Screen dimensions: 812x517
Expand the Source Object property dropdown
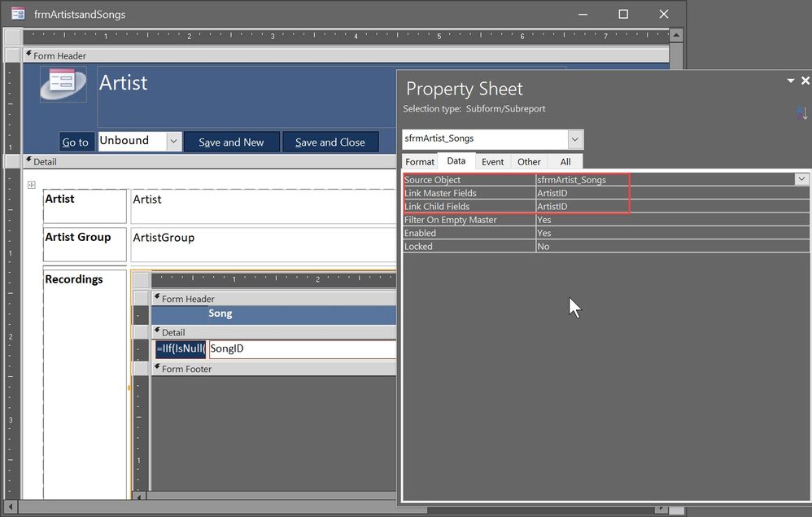801,179
